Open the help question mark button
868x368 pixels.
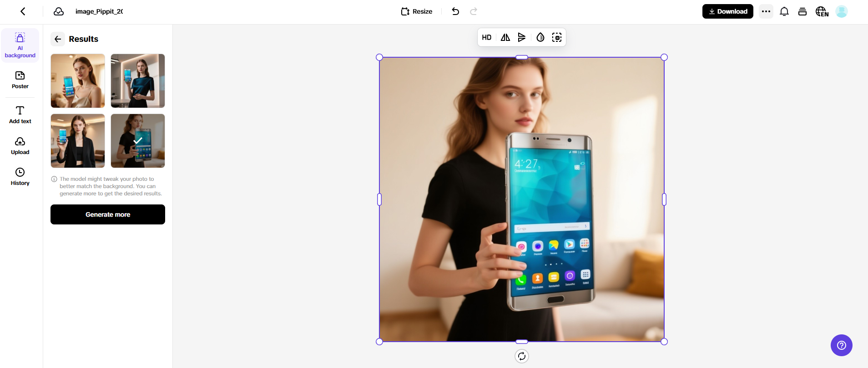[842, 345]
